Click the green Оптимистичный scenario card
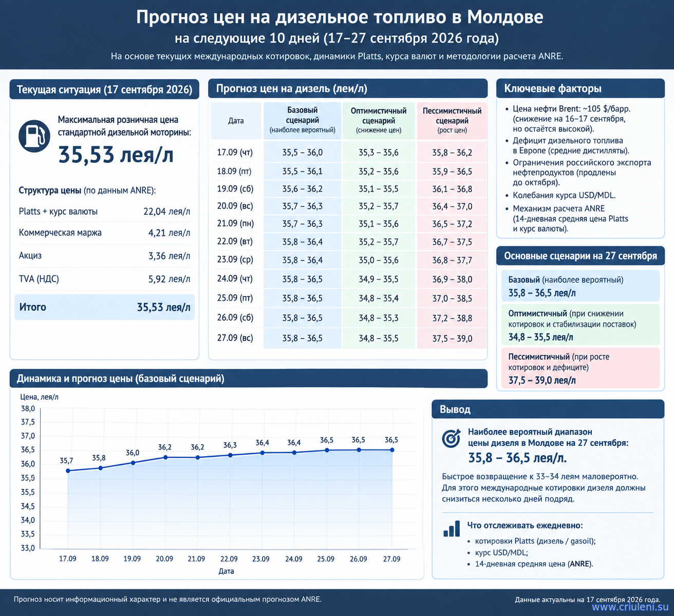 coord(581,325)
